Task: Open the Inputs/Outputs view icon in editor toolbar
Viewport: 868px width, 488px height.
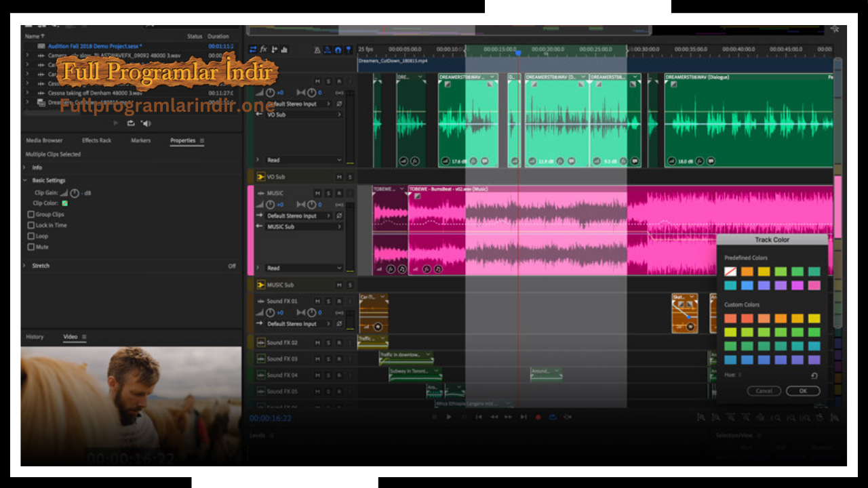Action: point(254,49)
